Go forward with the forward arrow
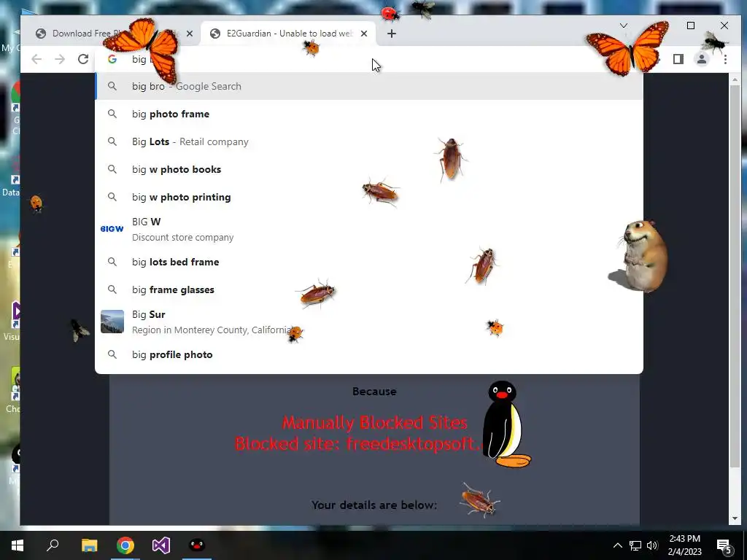 (x=60, y=59)
